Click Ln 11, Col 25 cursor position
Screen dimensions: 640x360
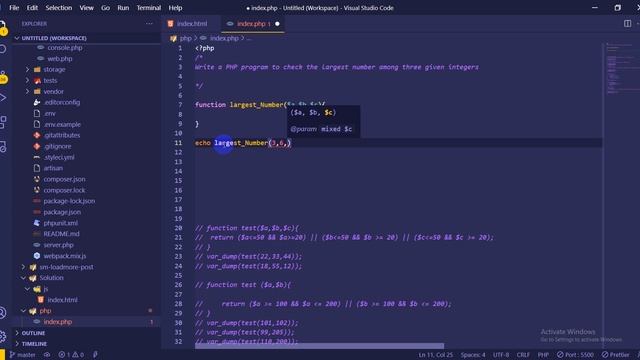436,355
